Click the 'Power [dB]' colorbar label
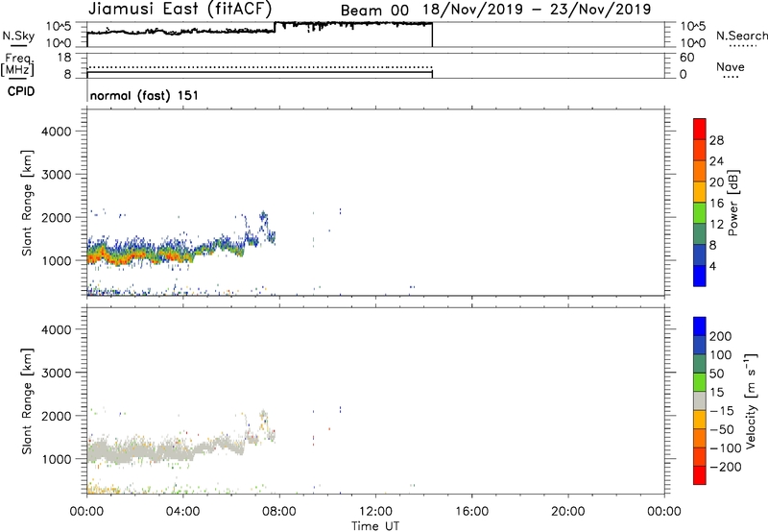 pyautogui.click(x=733, y=203)
